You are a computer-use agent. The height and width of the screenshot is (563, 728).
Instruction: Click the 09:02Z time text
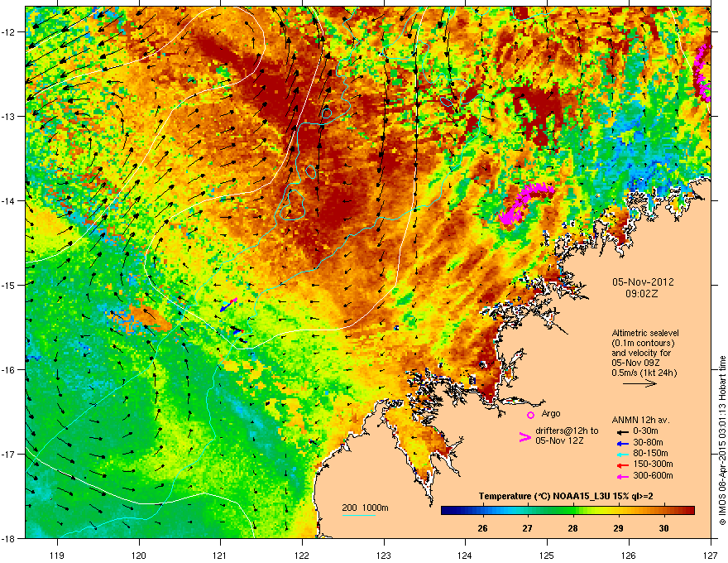click(642, 294)
